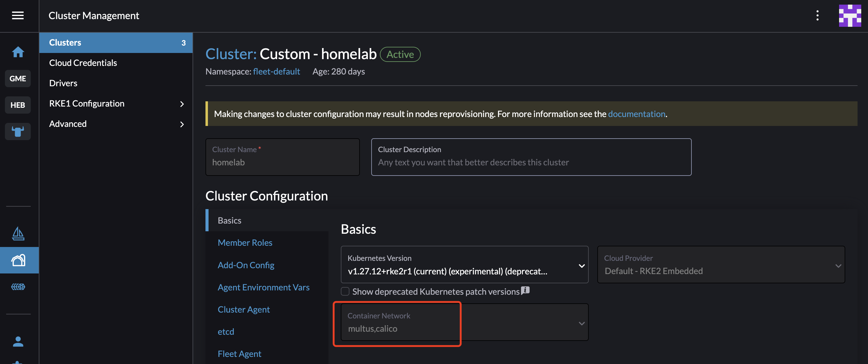Enable Show deprecated Kubernetes patch versions
The image size is (868, 364).
coord(345,291)
